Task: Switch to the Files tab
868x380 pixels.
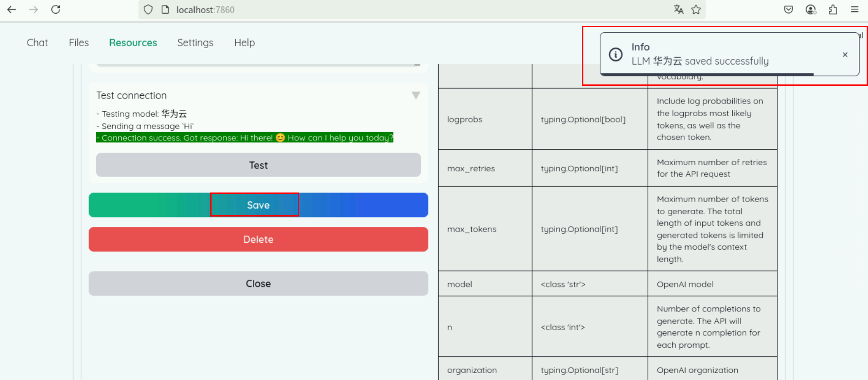Action: click(x=79, y=43)
